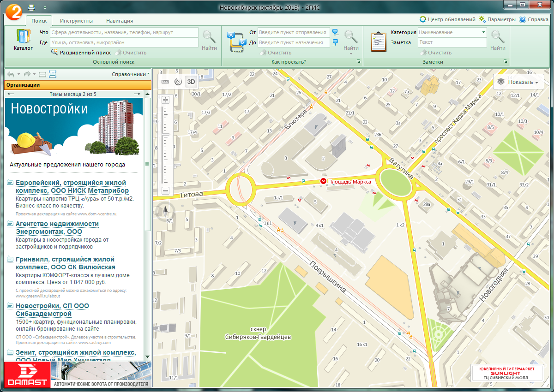Expand the Заметки group launcher
This screenshot has width=554, height=392.
(505, 61)
